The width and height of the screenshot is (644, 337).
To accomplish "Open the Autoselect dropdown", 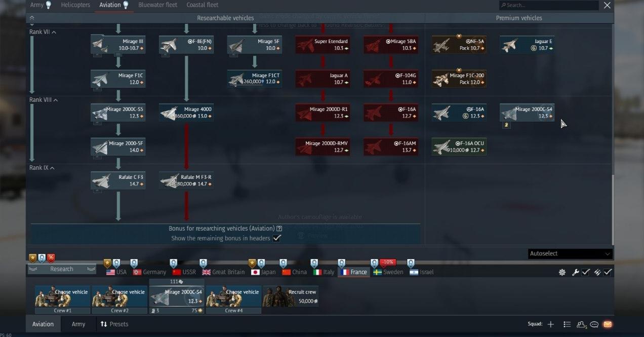I will [x=570, y=254].
